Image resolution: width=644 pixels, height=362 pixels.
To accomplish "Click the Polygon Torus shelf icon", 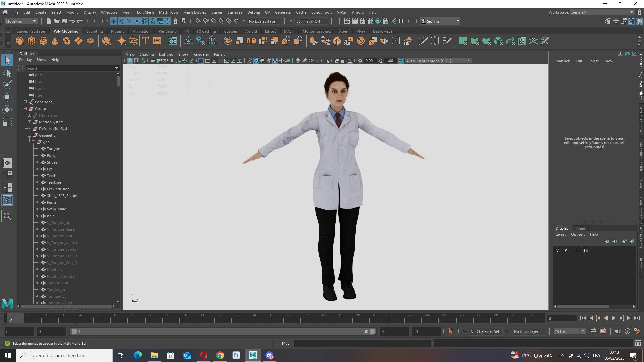I will (x=67, y=41).
